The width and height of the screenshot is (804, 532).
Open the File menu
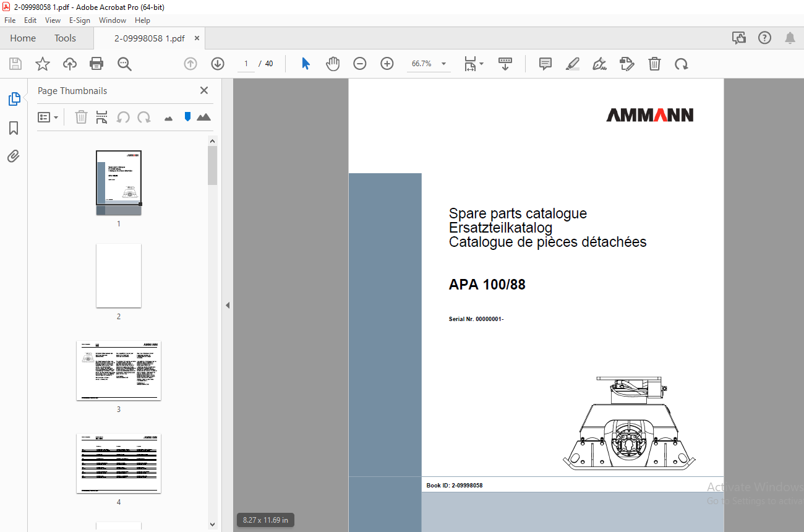click(10, 20)
